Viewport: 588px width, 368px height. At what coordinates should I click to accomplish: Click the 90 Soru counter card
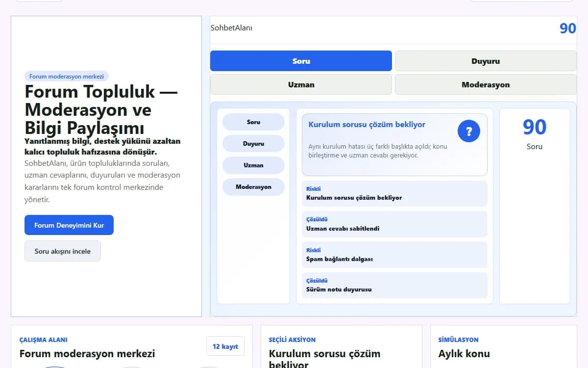tap(535, 206)
